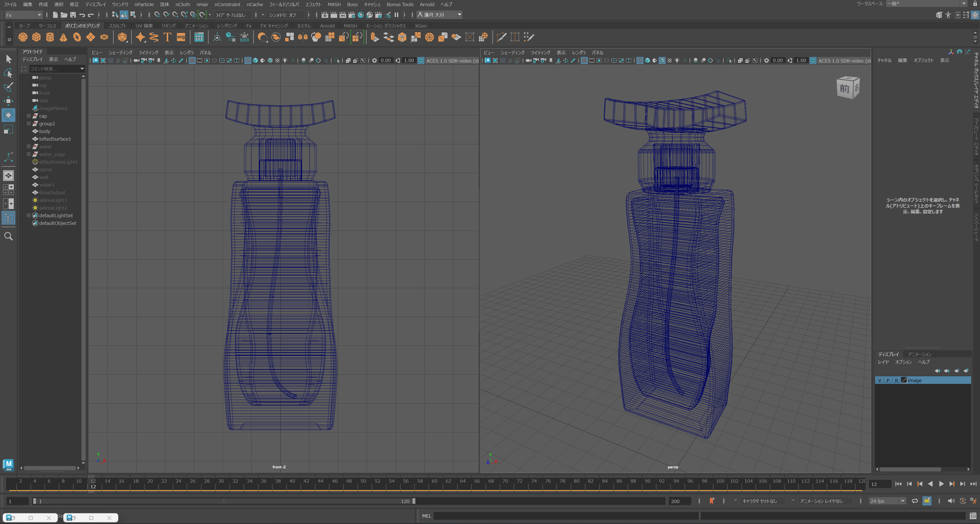
Task: Click the MEL command input field
Action: 566,516
